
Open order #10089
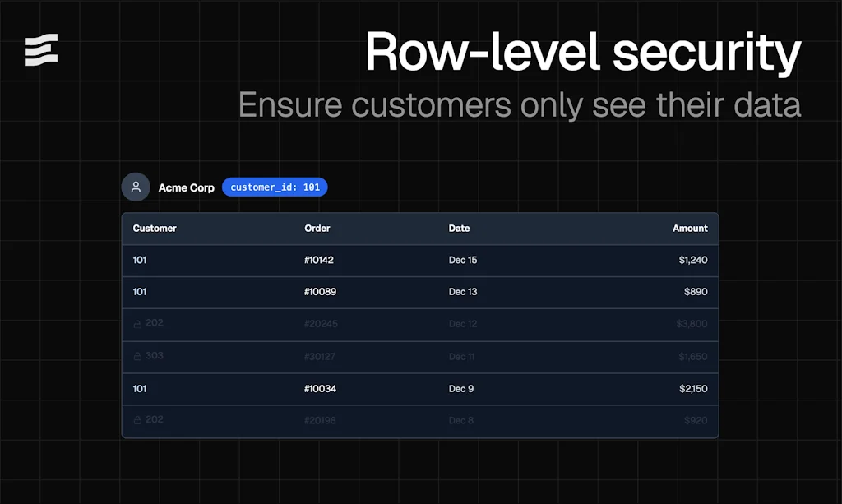320,291
